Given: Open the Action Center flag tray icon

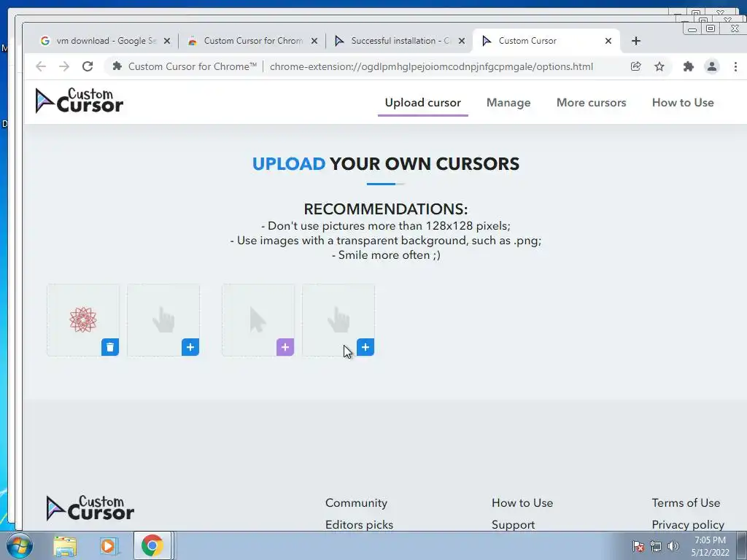Looking at the screenshot, I should pyautogui.click(x=638, y=546).
